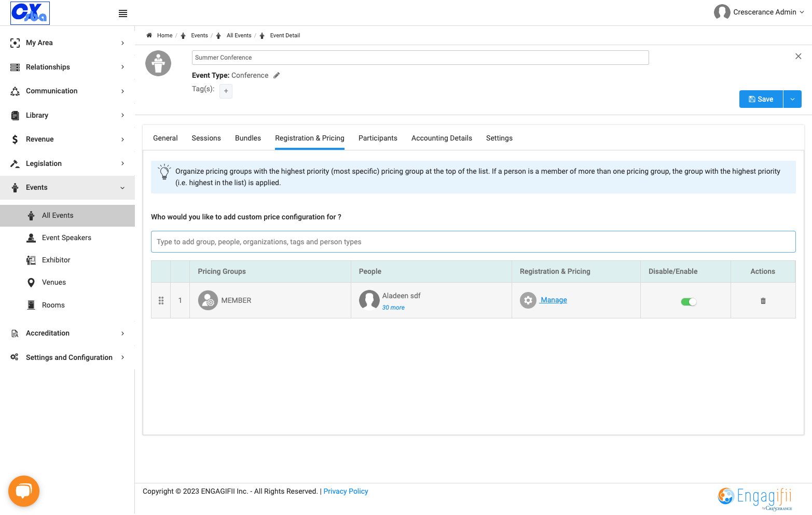Open the Privacy Policy link
This screenshot has width=812, height=515.
coord(346,491)
